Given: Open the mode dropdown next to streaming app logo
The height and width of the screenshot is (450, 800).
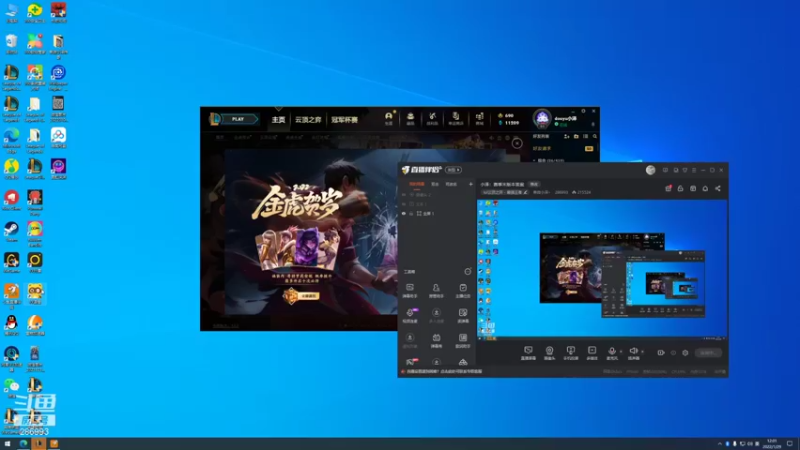Looking at the screenshot, I should pos(453,170).
